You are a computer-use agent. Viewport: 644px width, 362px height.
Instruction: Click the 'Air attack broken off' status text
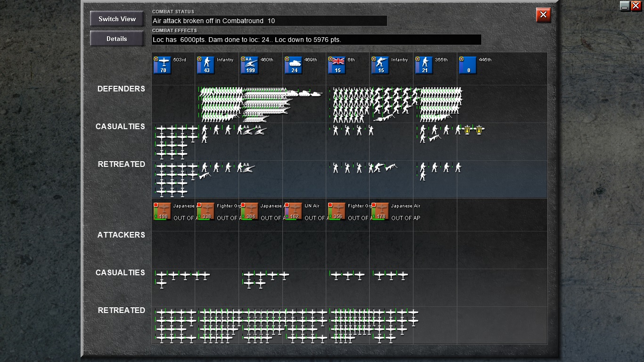214,21
